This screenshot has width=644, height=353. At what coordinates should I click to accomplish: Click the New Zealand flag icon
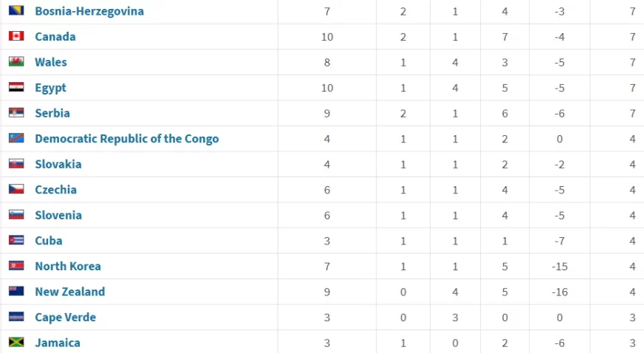pos(16,291)
